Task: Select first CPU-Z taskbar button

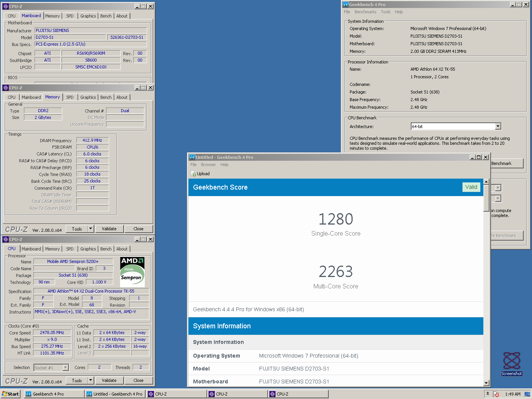Action: 176,394
